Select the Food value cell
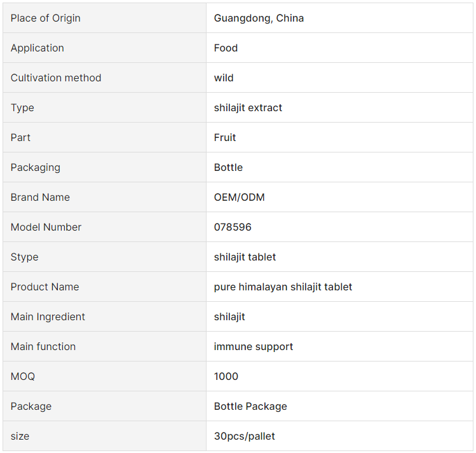Viewport: 476px width, 453px height. point(339,48)
